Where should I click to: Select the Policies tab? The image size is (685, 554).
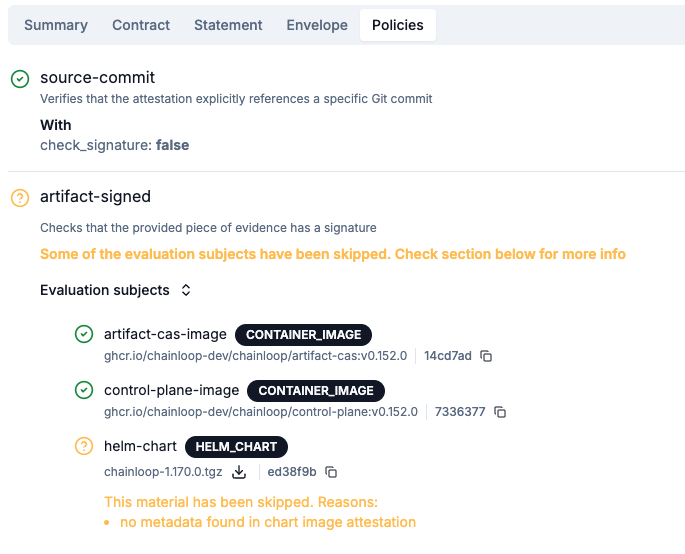pos(398,25)
